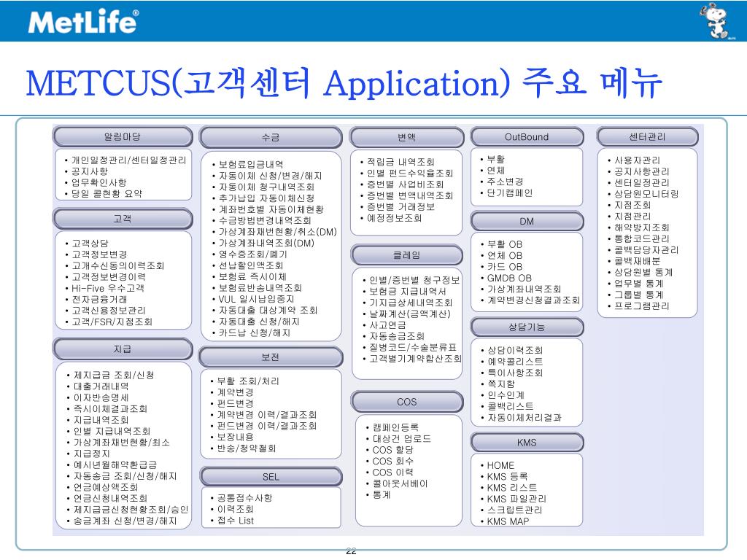
Task: Select the SEL menu header
Action: tap(271, 477)
